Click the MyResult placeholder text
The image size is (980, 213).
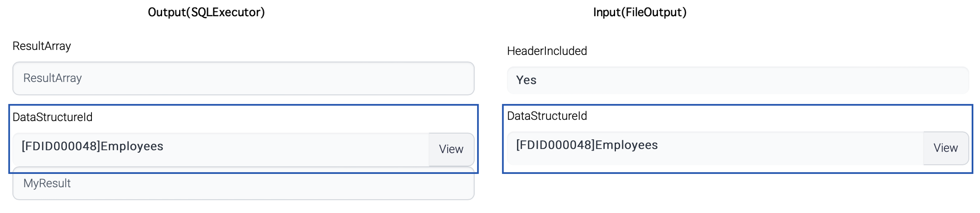pos(47,184)
